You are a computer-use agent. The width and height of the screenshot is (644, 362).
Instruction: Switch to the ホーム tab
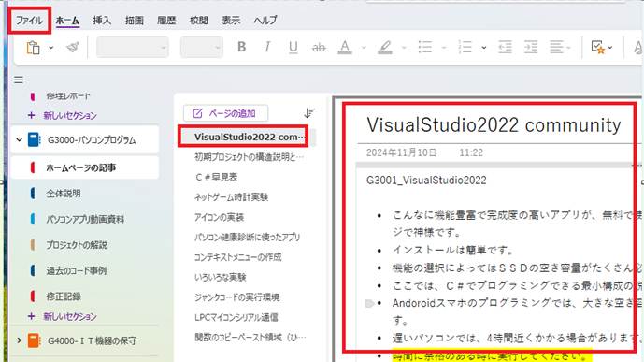tap(67, 21)
